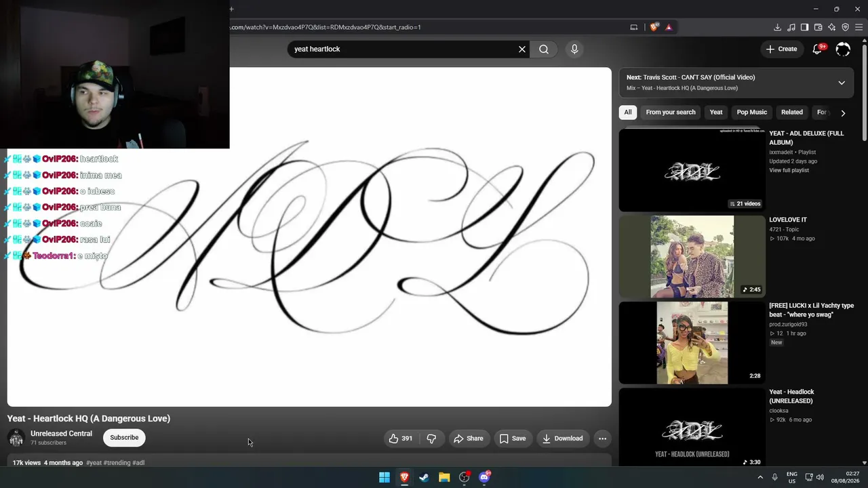Click the YouTube search magnifier button
868x488 pixels.
[x=544, y=49]
